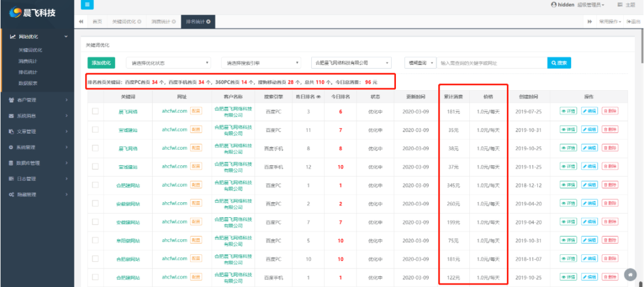Open the 常用操作 dropdown
The height and width of the screenshot is (287, 644).
[610, 21]
